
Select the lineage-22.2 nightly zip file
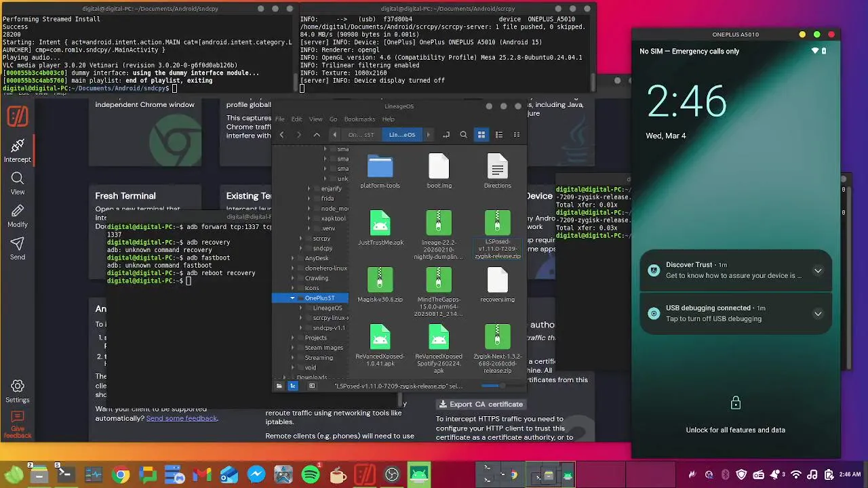pos(439,235)
